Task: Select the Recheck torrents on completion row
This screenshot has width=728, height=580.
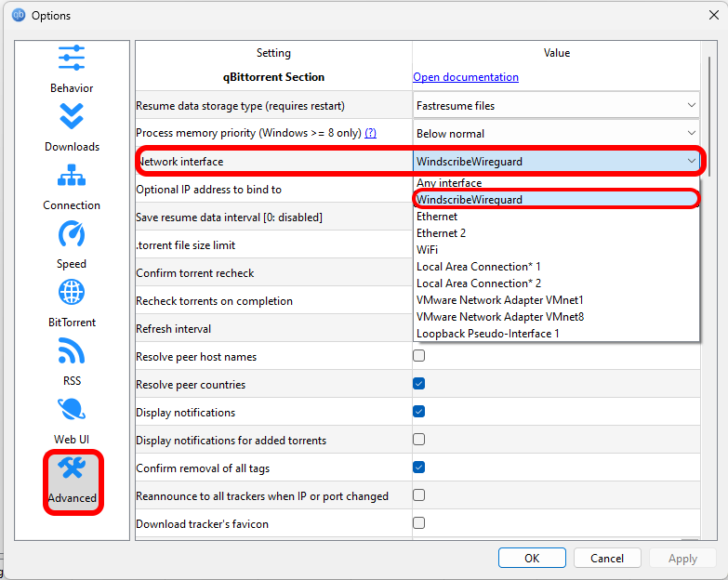Action: pyautogui.click(x=274, y=300)
